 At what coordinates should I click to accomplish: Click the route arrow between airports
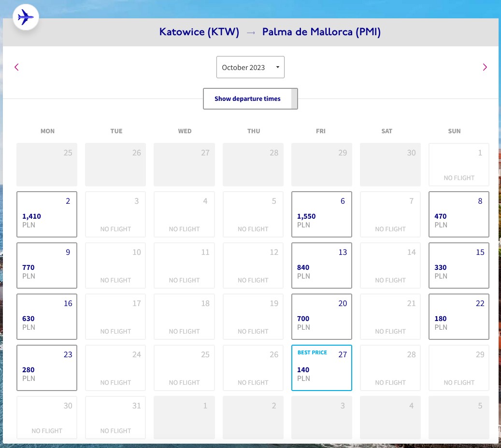pos(251,32)
